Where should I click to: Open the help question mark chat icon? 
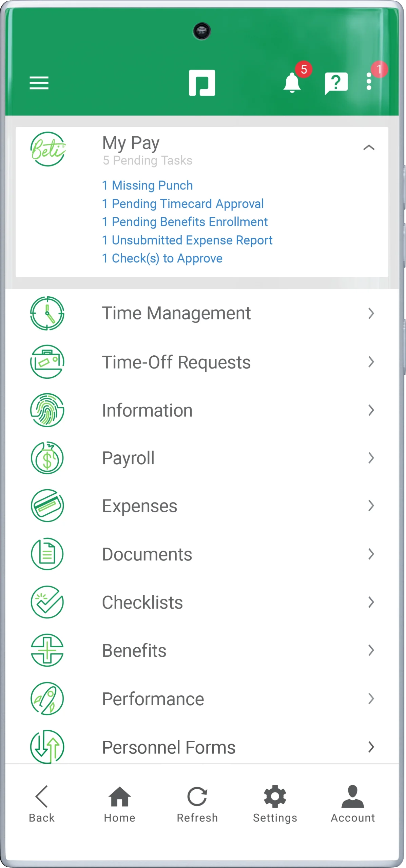tap(336, 83)
